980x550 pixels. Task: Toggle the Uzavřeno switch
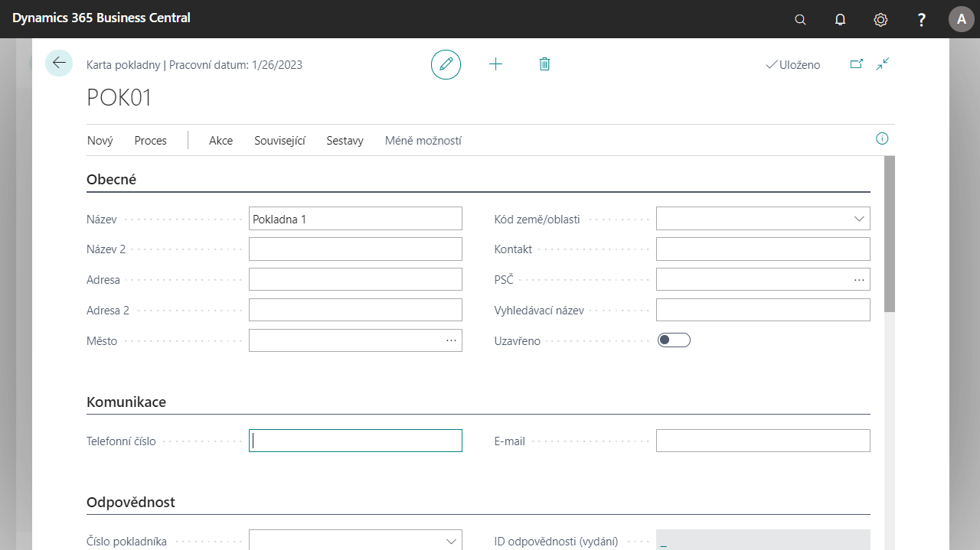(x=674, y=340)
